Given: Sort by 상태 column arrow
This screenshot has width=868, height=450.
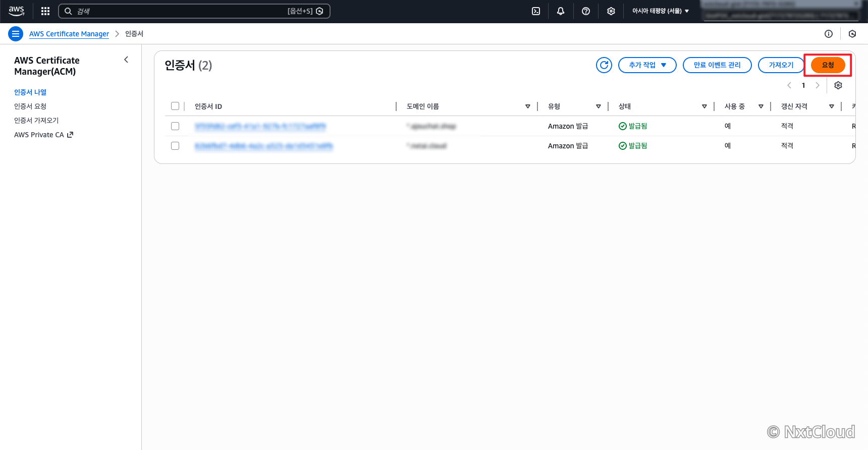Looking at the screenshot, I should click(704, 106).
